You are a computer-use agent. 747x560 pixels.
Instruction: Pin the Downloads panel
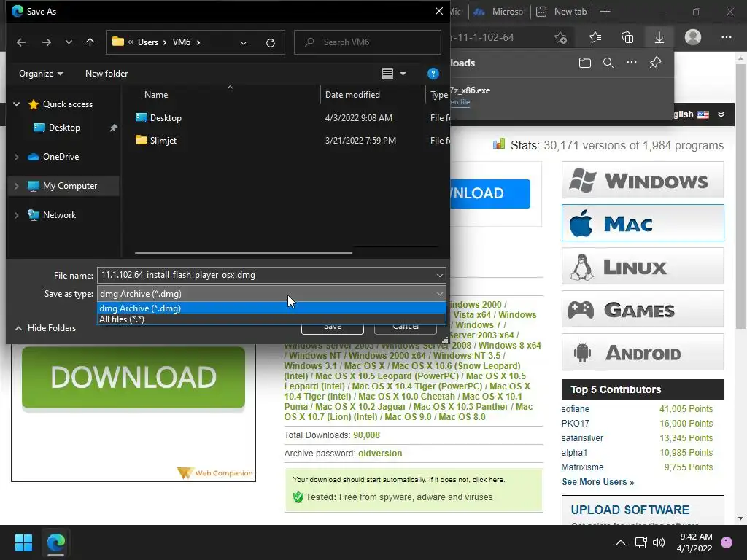(x=656, y=63)
